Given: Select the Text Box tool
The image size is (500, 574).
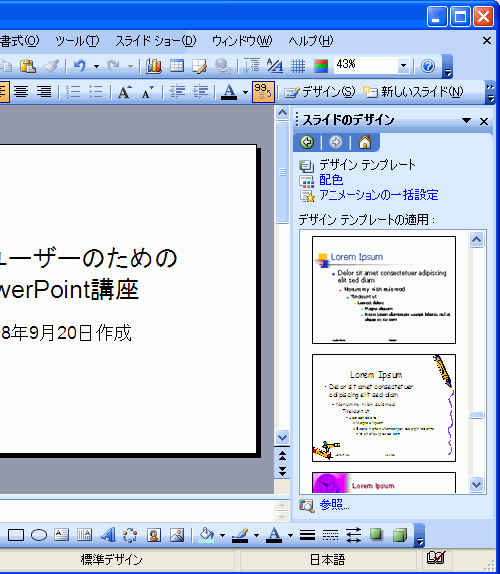Looking at the screenshot, I should coord(61,535).
